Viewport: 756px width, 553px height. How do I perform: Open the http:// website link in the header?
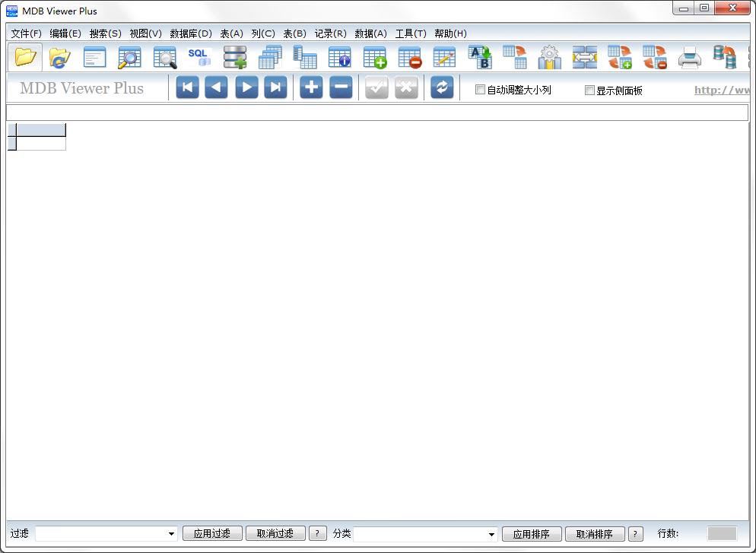click(x=721, y=89)
